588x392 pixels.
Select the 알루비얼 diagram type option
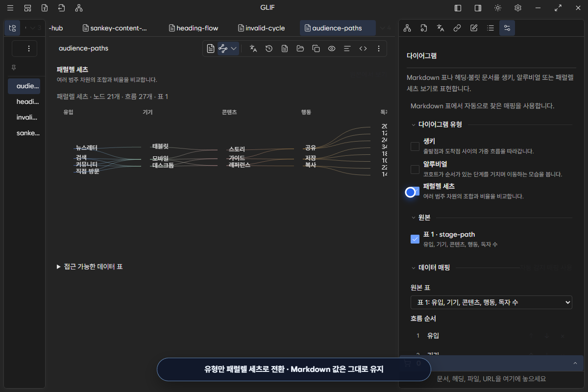[x=415, y=169]
